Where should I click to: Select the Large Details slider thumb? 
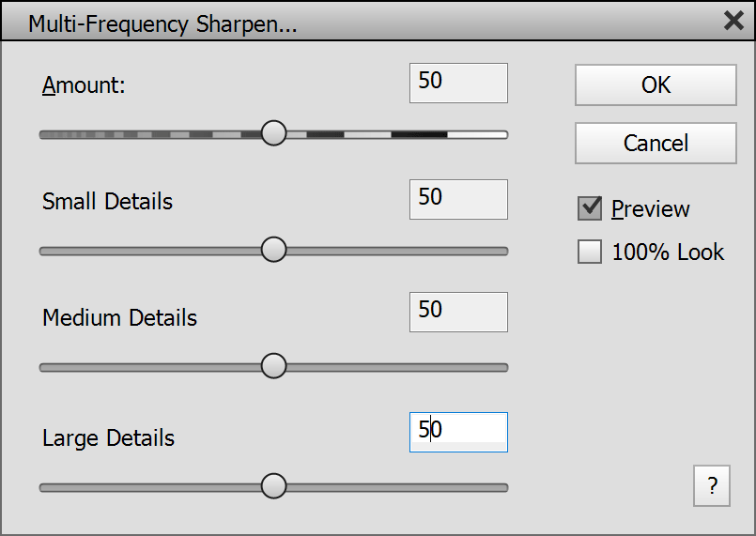pyautogui.click(x=273, y=486)
